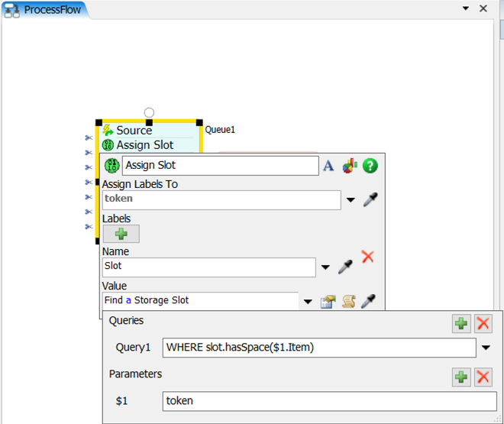Click the eyedropper sampler beside the Value field
504x424 pixels.
coord(368,301)
